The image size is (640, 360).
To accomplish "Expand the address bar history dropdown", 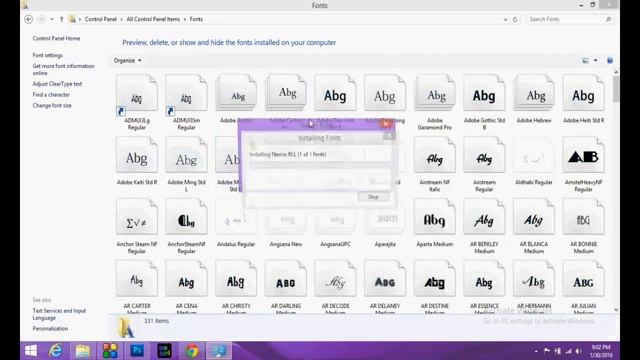I will click(505, 19).
